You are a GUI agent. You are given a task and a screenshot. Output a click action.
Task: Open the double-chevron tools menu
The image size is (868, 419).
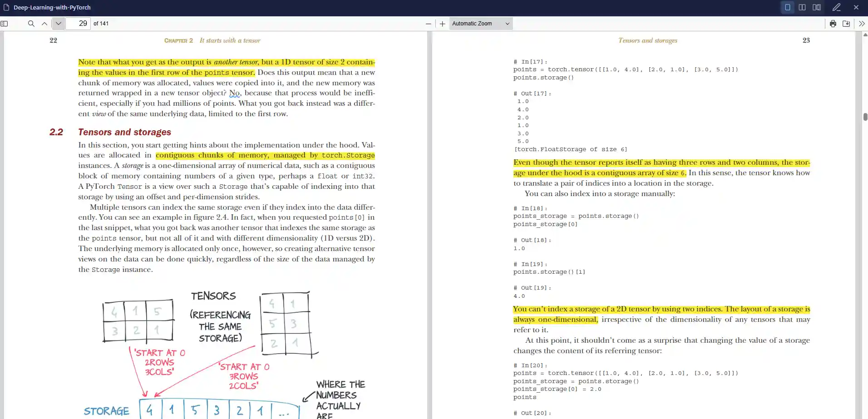(862, 24)
